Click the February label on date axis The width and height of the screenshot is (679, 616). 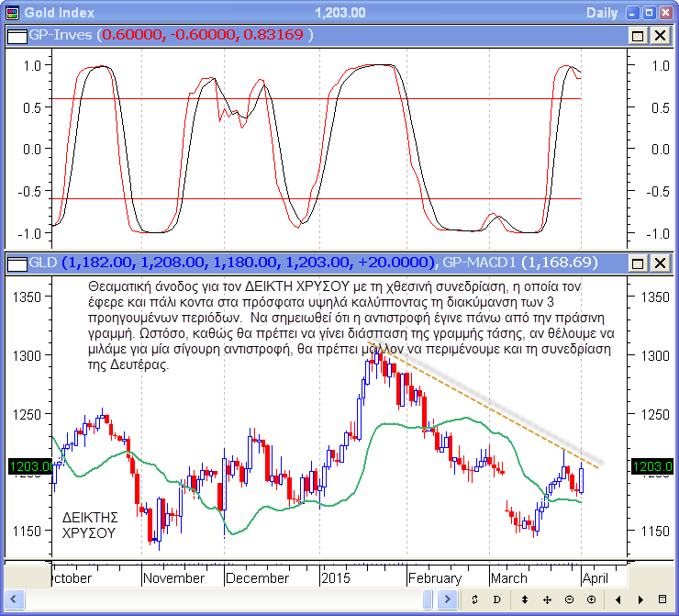(435, 578)
